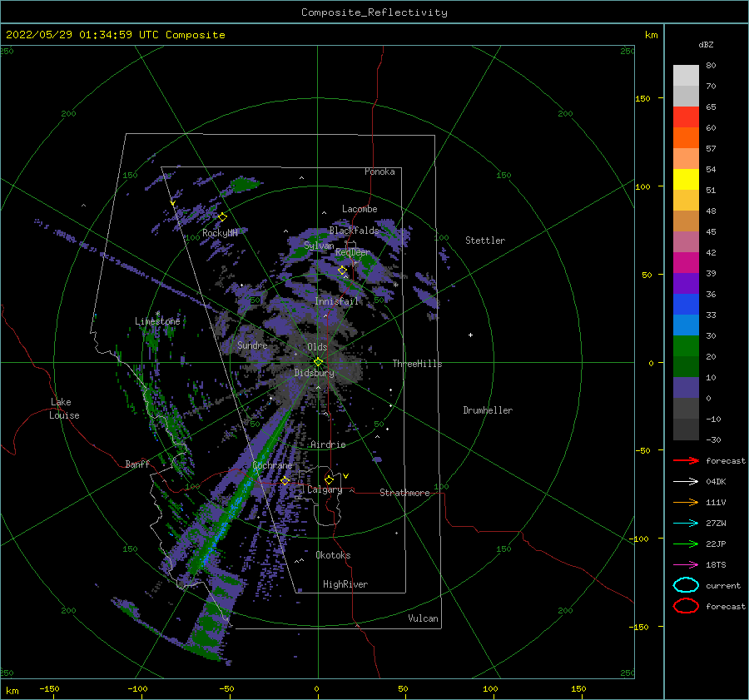Click the Stettler city label
This screenshot has width=749, height=700.
[x=485, y=241]
